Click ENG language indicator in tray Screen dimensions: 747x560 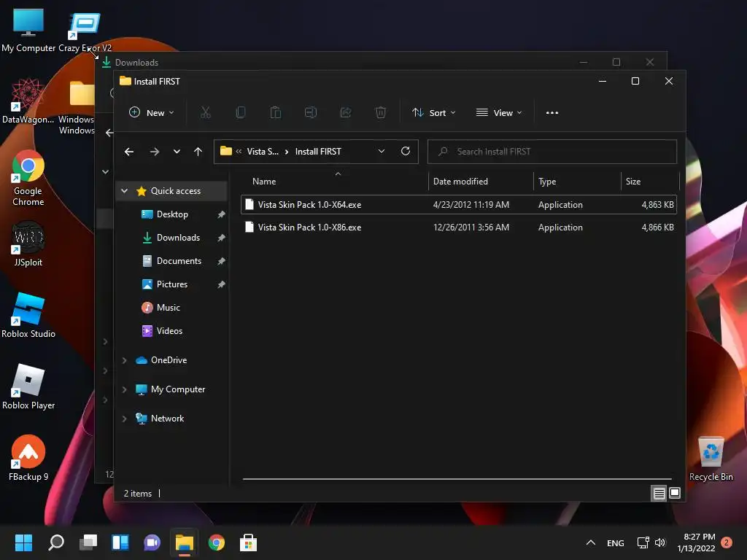click(x=615, y=542)
